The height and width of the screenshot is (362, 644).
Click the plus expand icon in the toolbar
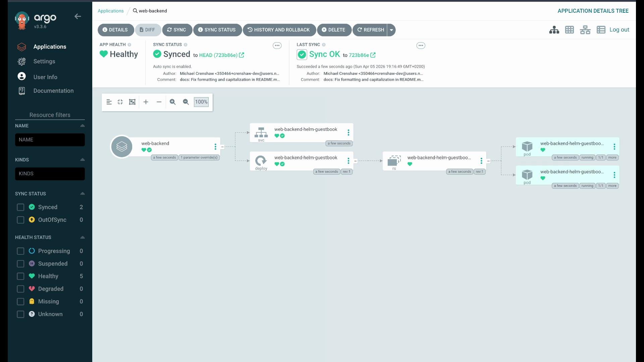146,102
